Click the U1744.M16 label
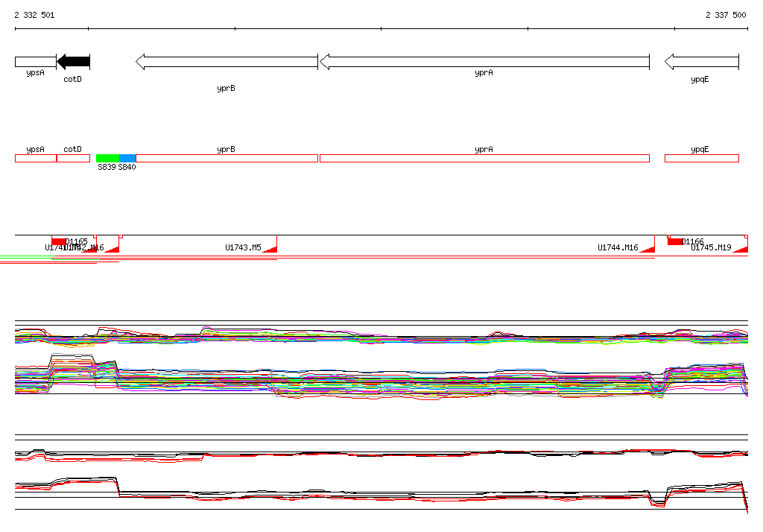Image resolution: width=763 pixels, height=532 pixels. click(618, 248)
